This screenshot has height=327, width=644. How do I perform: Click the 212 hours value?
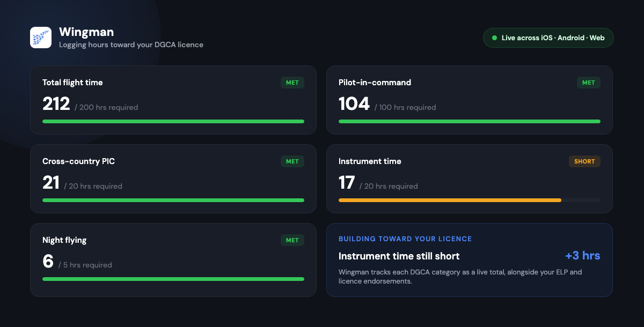(56, 103)
